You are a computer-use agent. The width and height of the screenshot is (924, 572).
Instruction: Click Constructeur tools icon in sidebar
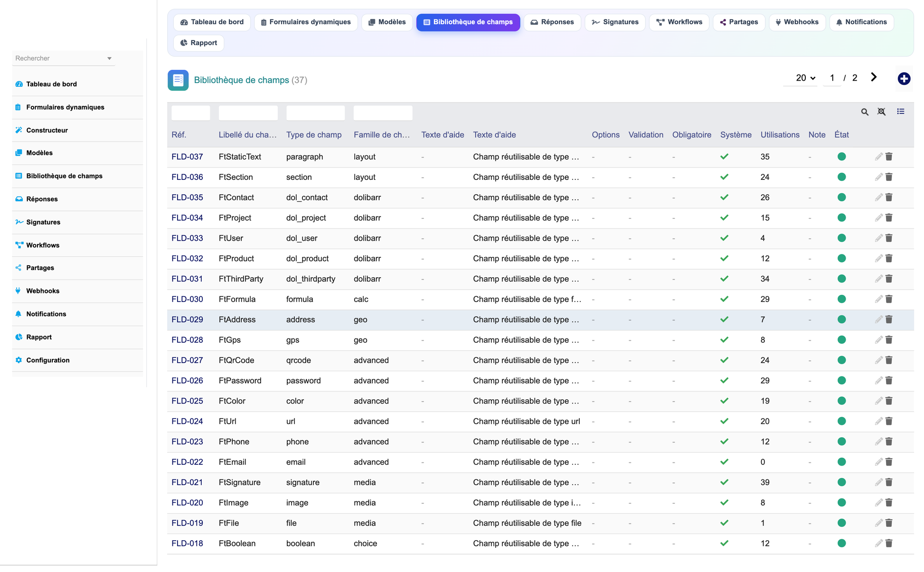pyautogui.click(x=19, y=130)
